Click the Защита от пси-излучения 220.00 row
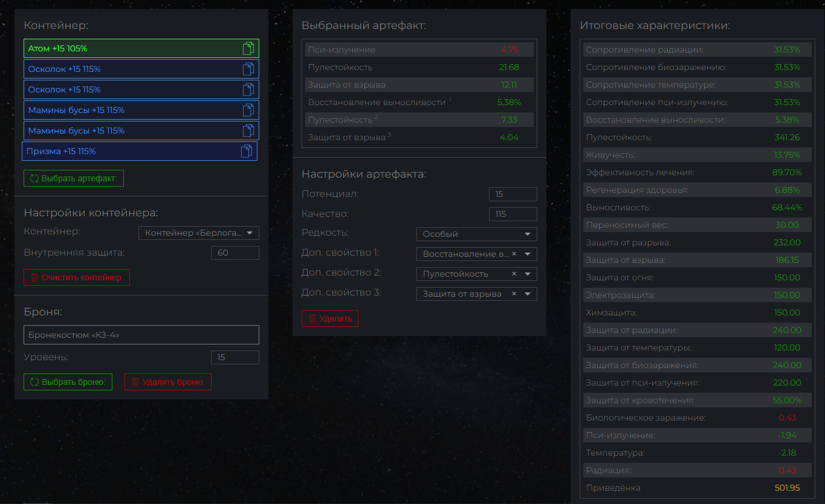 [x=697, y=383]
